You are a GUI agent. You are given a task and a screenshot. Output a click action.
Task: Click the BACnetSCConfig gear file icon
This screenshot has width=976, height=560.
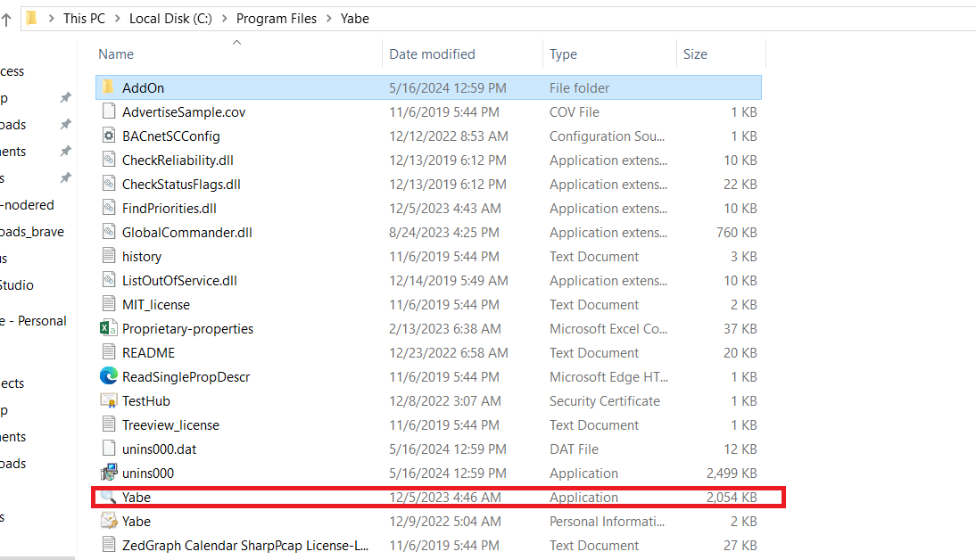click(108, 136)
